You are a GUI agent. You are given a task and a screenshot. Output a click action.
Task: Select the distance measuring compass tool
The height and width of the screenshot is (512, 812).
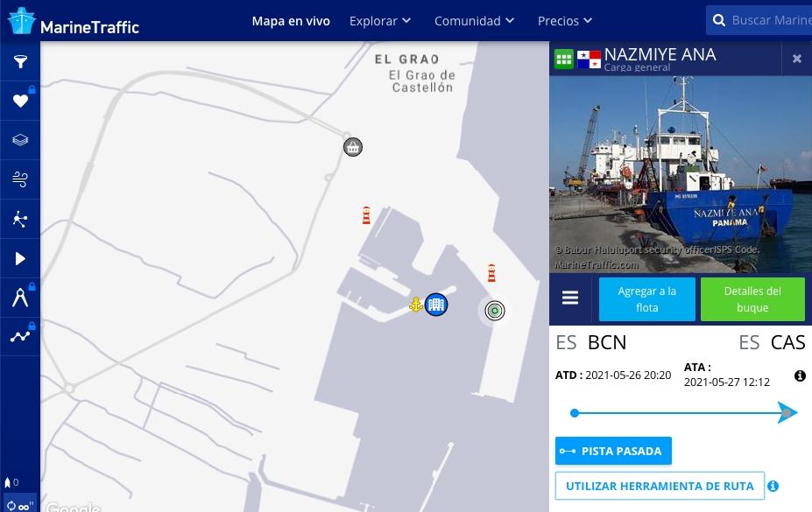tap(20, 298)
